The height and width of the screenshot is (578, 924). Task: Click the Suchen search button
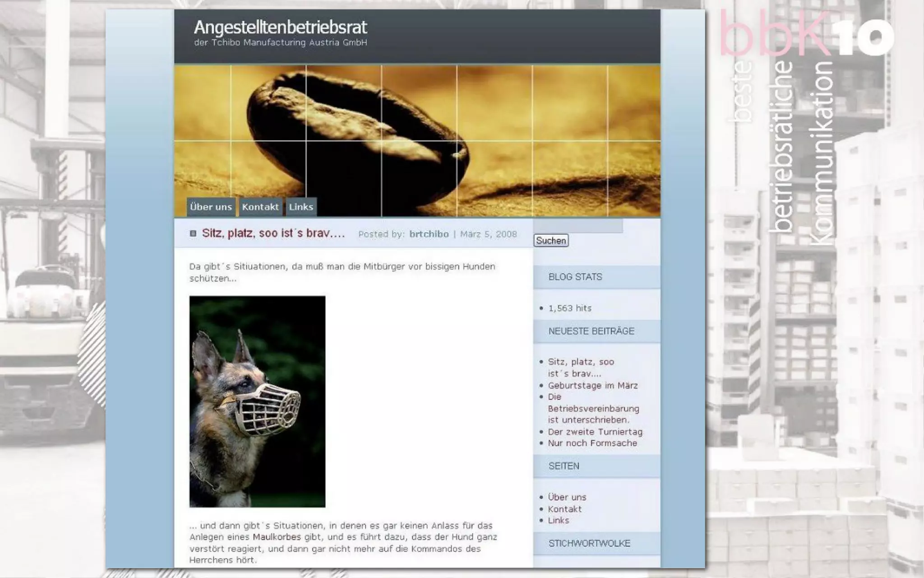(x=551, y=241)
